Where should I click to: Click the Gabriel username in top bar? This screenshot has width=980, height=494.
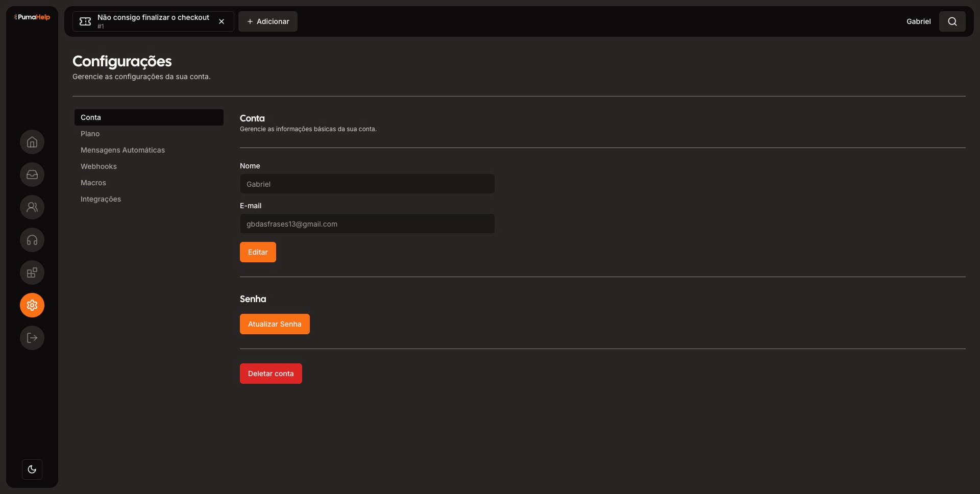click(x=919, y=21)
